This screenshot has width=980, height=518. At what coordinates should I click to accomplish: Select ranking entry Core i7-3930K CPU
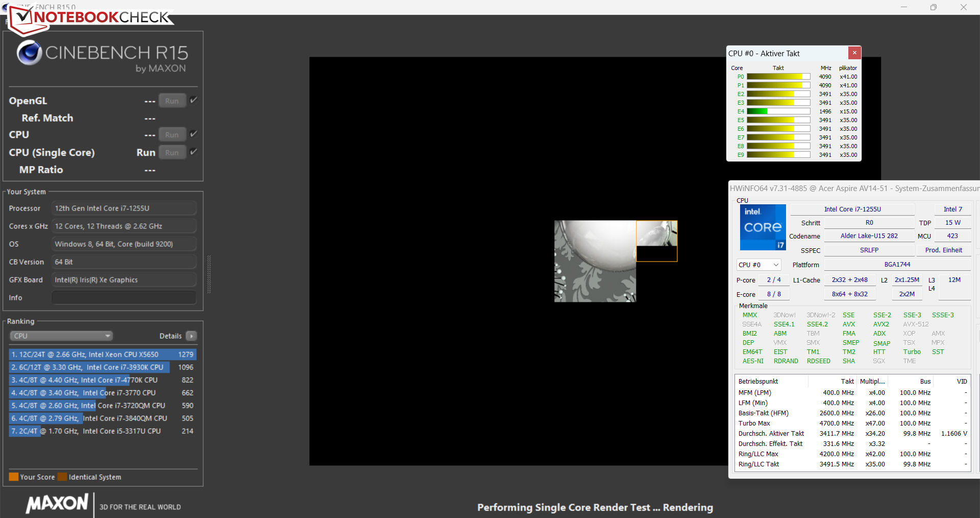point(103,367)
